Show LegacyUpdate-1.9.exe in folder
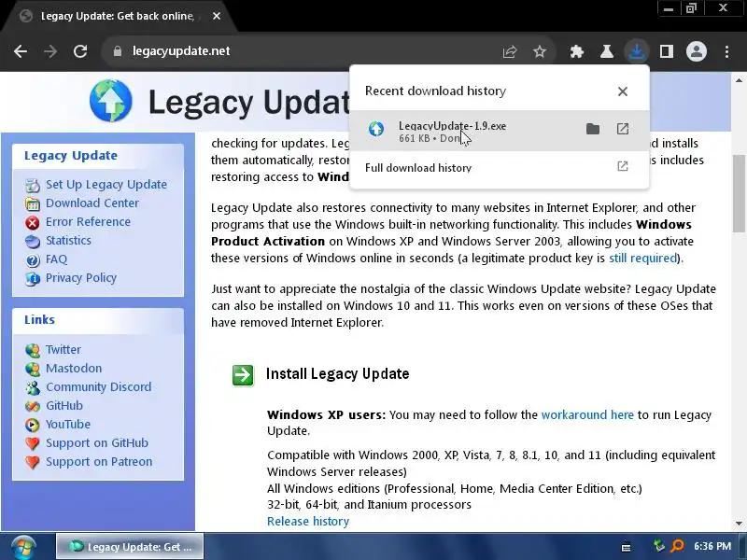 click(x=593, y=129)
